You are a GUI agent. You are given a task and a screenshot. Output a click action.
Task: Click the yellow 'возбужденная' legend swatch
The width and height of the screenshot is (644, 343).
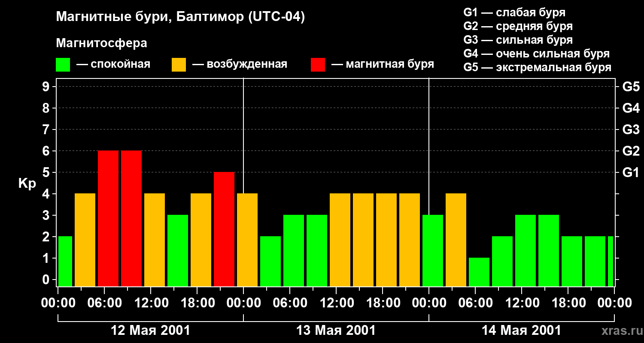[x=179, y=65]
